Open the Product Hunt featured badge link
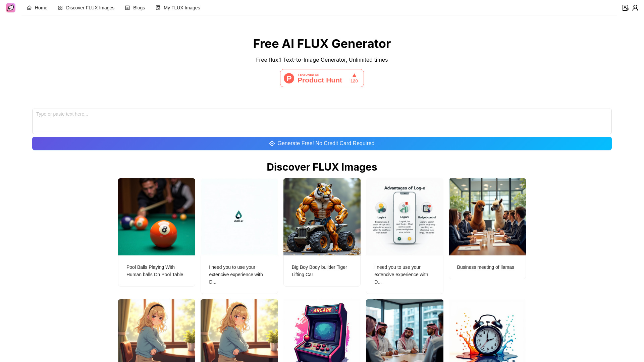The height and width of the screenshot is (362, 644). coord(322,78)
